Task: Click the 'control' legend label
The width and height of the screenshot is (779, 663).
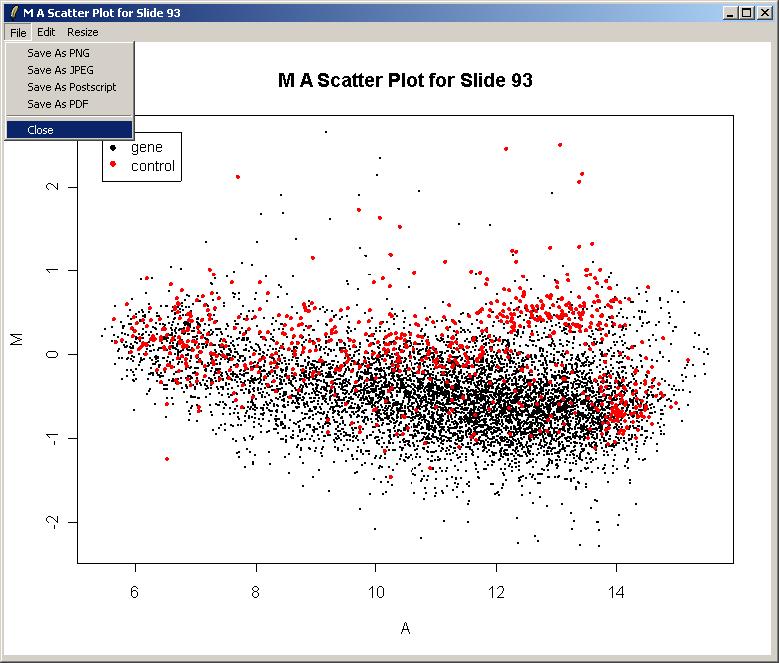Action: click(x=152, y=166)
